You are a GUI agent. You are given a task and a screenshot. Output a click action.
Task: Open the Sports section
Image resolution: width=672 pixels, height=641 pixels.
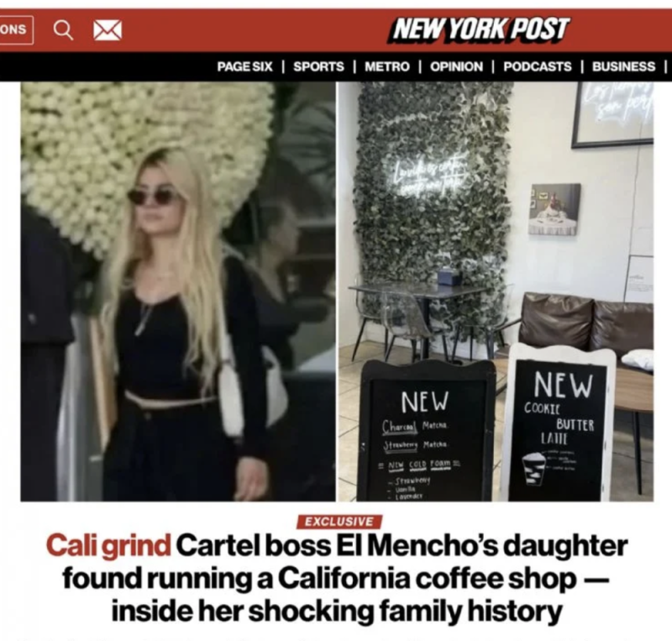pyautogui.click(x=318, y=66)
